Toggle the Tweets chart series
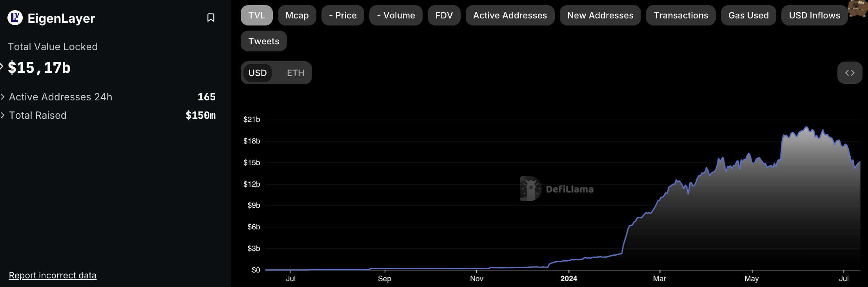The width and height of the screenshot is (868, 287). pyautogui.click(x=264, y=41)
